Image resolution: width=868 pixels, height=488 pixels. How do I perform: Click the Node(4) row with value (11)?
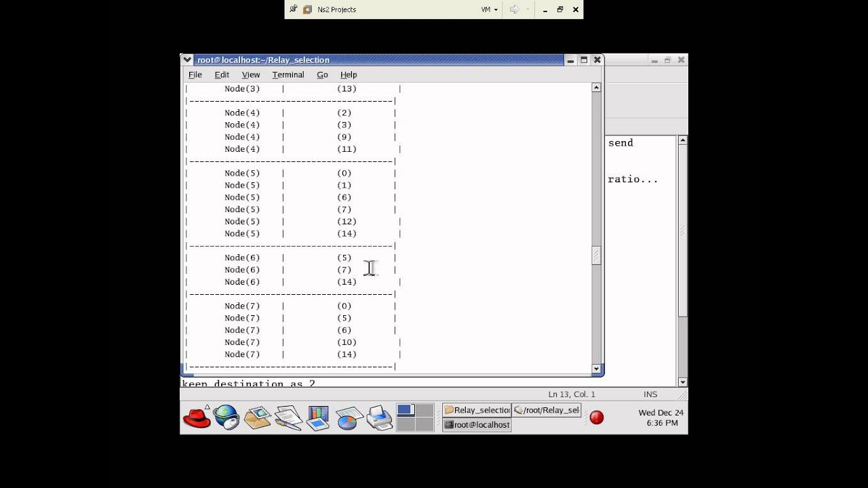(x=294, y=149)
